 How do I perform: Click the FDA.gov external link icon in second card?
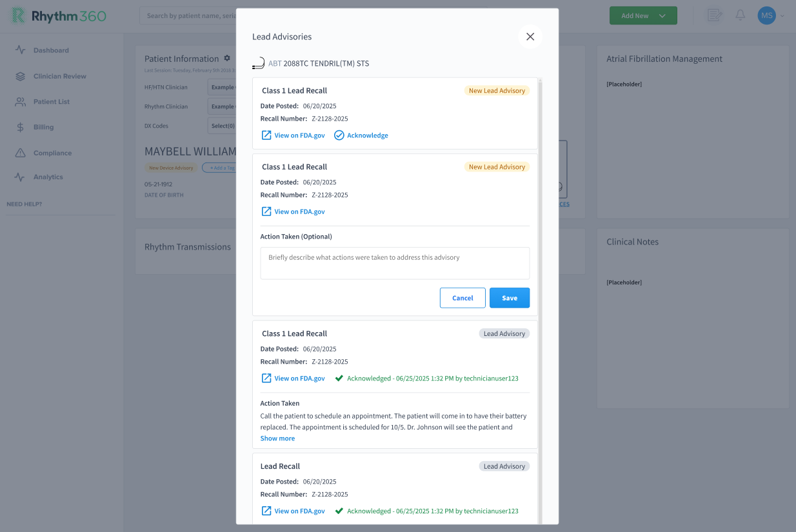tap(266, 212)
